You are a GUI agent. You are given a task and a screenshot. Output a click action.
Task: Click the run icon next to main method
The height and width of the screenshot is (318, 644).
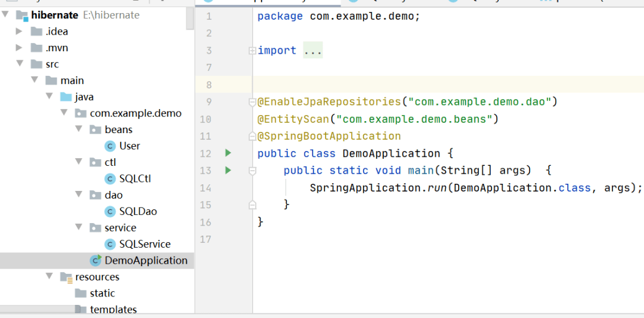pos(228,171)
